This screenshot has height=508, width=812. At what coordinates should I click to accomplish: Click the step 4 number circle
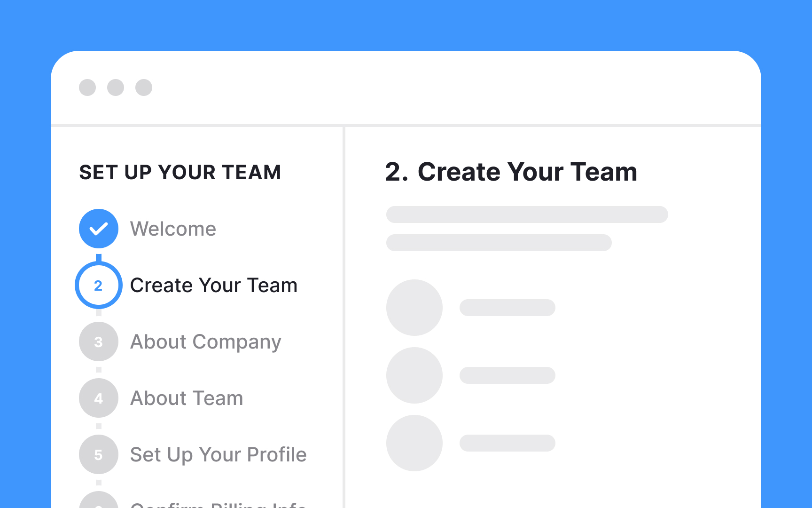point(99,398)
